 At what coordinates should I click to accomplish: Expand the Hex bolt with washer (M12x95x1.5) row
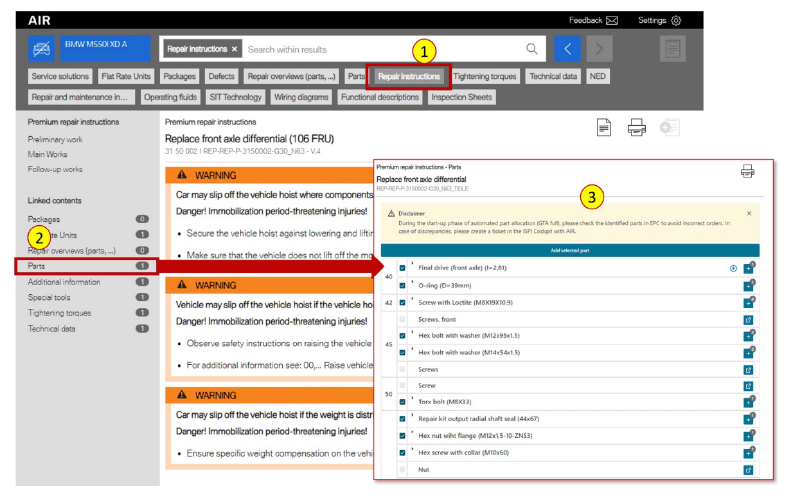[x=413, y=334]
